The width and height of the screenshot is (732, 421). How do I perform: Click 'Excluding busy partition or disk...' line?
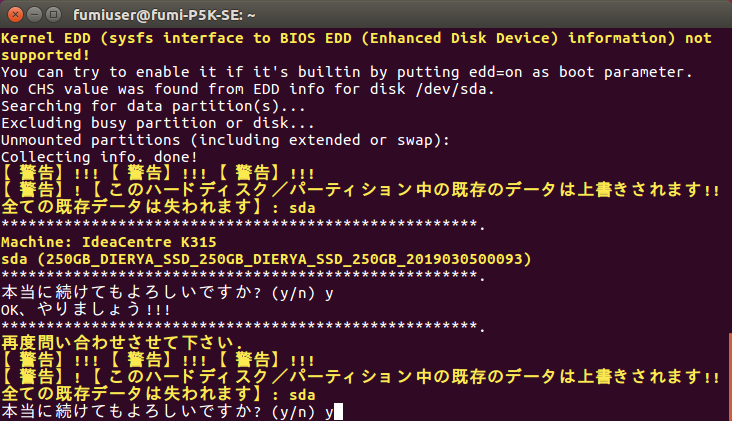coord(158,123)
